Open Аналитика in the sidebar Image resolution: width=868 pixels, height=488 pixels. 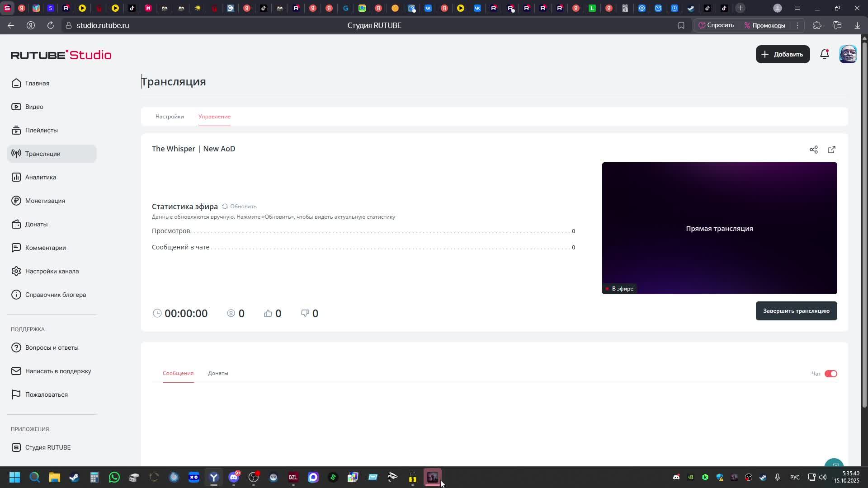pyautogui.click(x=41, y=177)
